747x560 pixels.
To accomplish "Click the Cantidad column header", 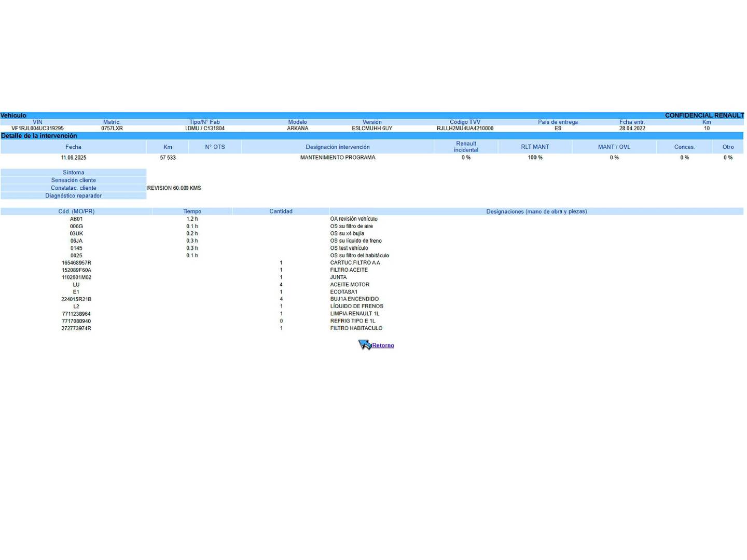I will click(281, 212).
